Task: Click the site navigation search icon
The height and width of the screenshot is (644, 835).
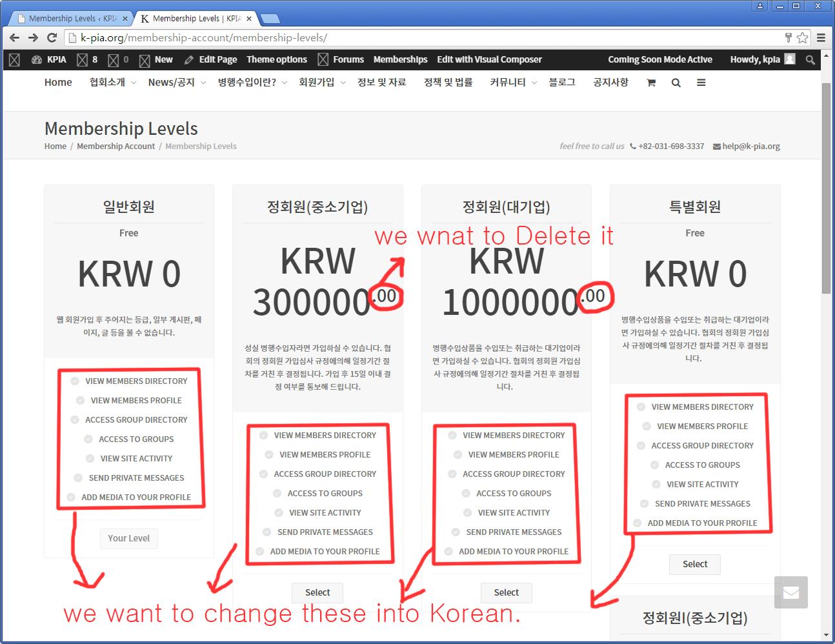Action: click(676, 83)
